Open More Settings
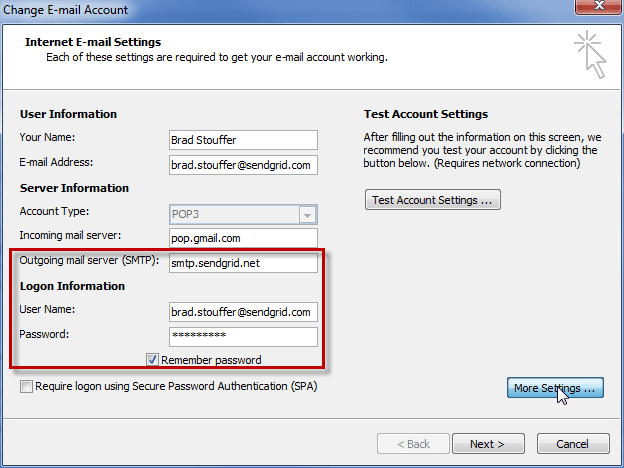The image size is (624, 468). tap(554, 387)
